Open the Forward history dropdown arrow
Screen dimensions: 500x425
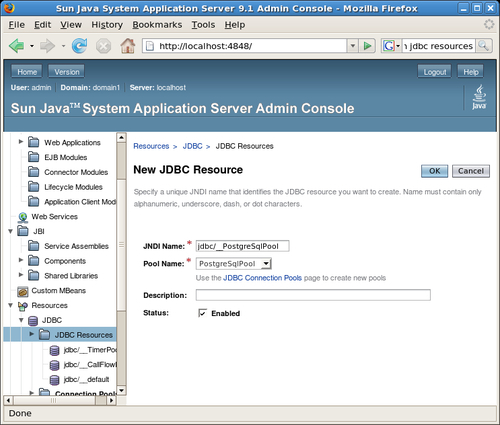click(63, 46)
